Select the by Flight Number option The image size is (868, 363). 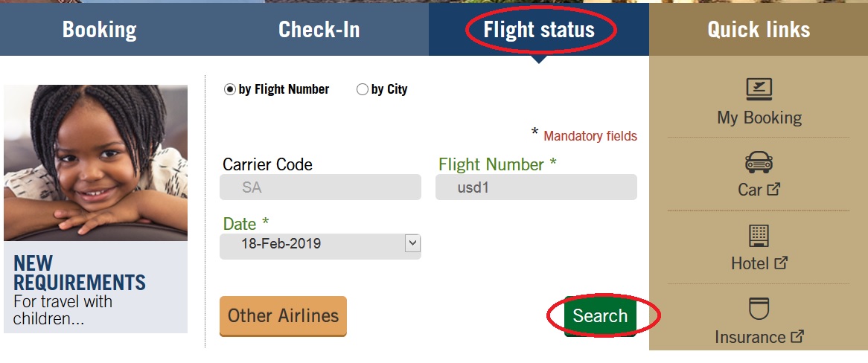230,90
